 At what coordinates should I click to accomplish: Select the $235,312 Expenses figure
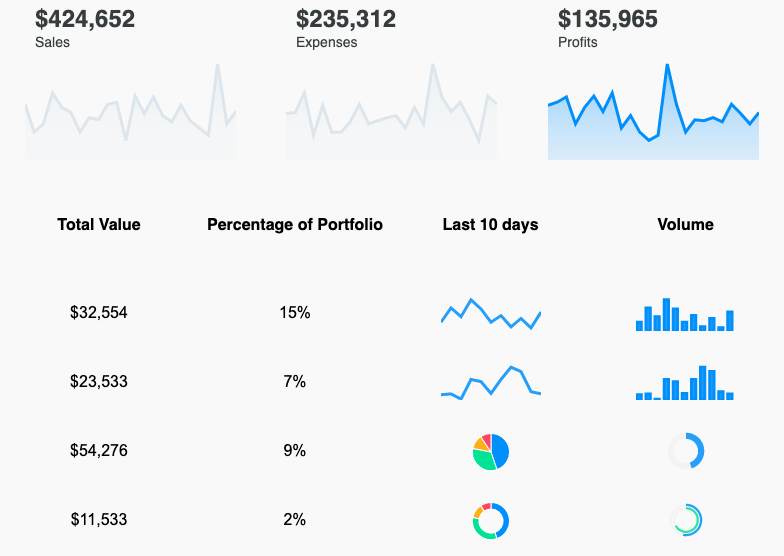point(346,19)
